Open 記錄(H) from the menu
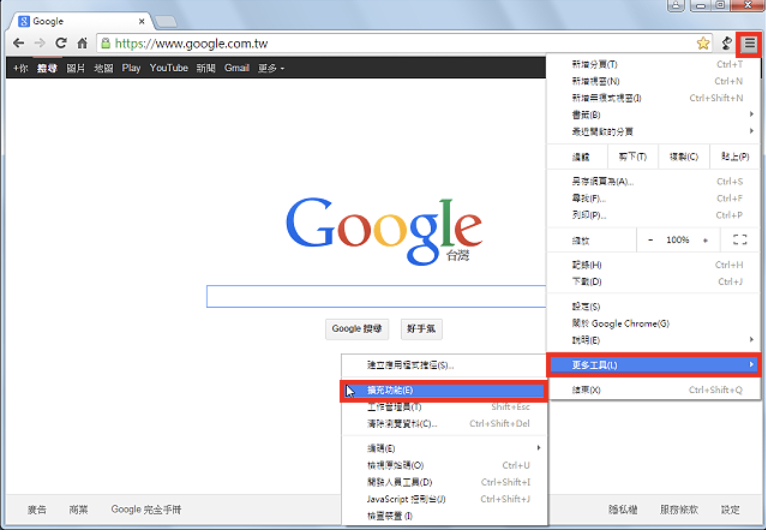The height and width of the screenshot is (532, 766). pyautogui.click(x=653, y=265)
